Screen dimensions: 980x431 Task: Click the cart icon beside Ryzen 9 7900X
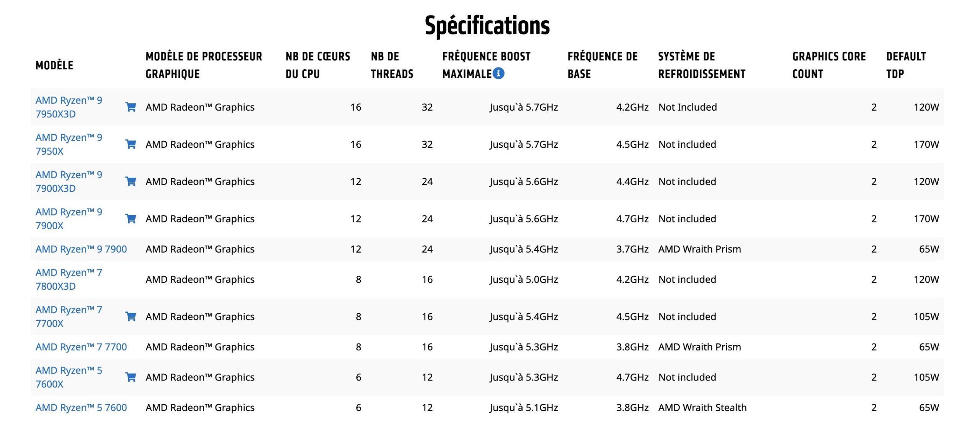[131, 219]
